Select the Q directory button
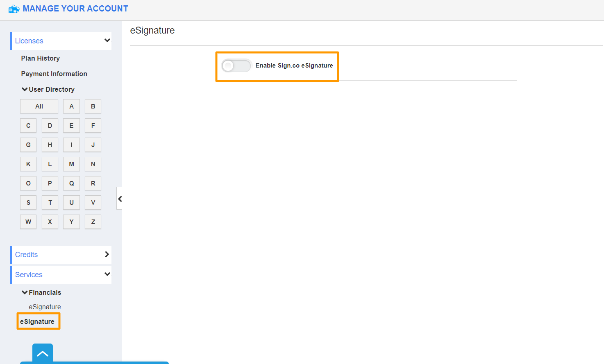This screenshot has width=604, height=364. [71, 183]
